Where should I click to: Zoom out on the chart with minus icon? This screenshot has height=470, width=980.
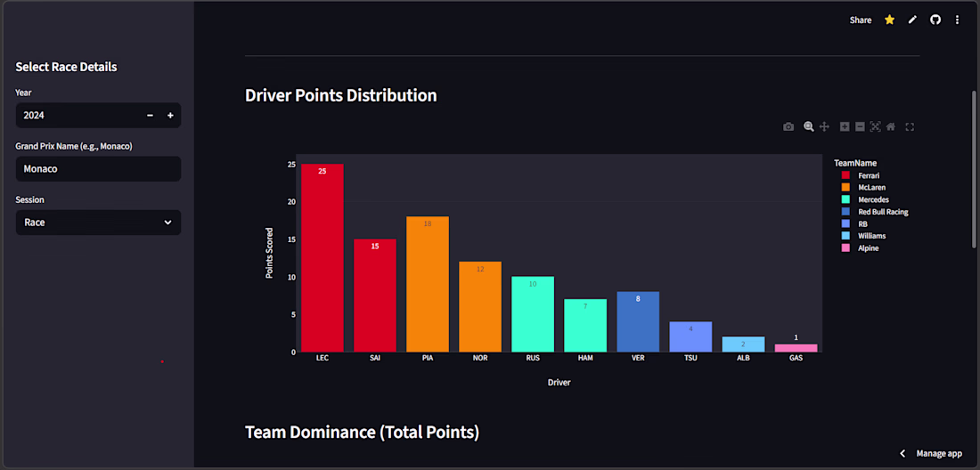pyautogui.click(x=860, y=126)
